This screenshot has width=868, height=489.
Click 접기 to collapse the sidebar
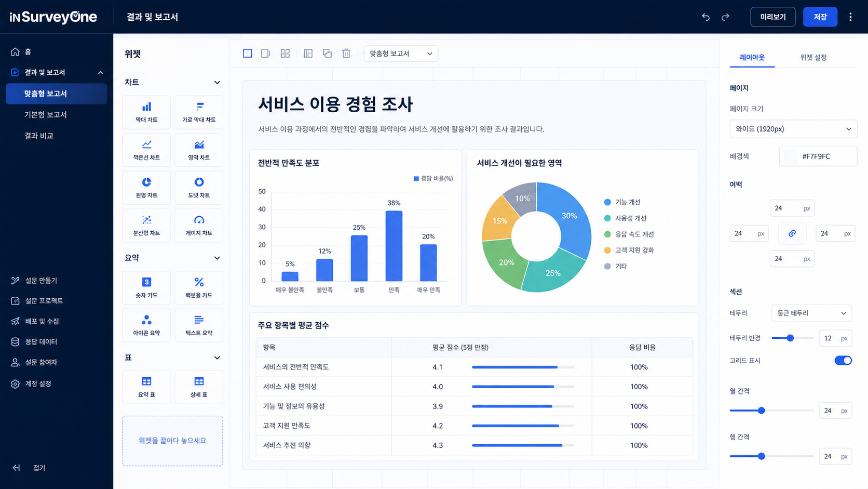click(30, 468)
